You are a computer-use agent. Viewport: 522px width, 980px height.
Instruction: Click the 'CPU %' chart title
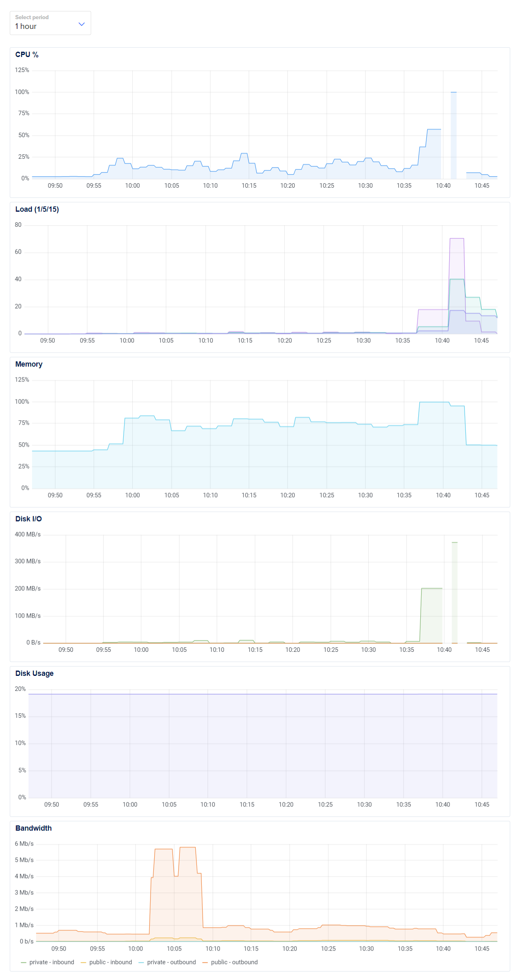pyautogui.click(x=27, y=55)
